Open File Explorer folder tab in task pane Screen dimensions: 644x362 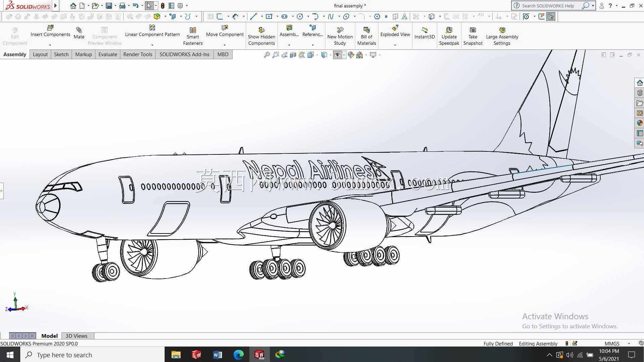(640, 103)
